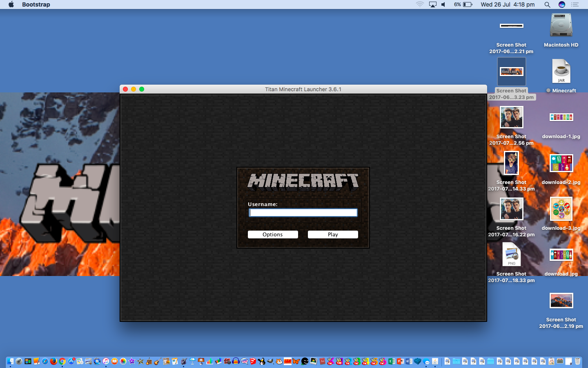
Task: Open Messages from the Dock
Action: point(426,361)
